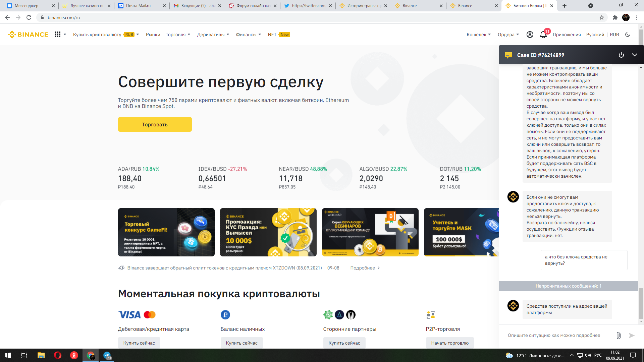Image resolution: width=644 pixels, height=362 pixels.
Task: Open the apps grid menu icon
Action: 58,35
